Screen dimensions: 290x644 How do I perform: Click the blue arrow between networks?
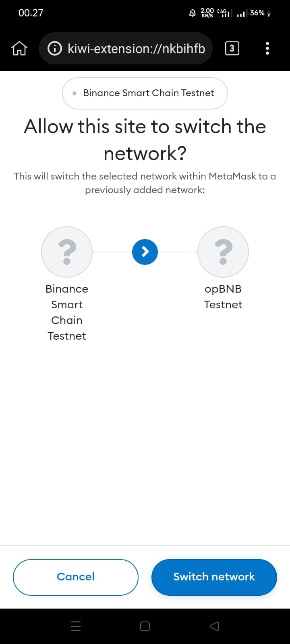click(145, 252)
